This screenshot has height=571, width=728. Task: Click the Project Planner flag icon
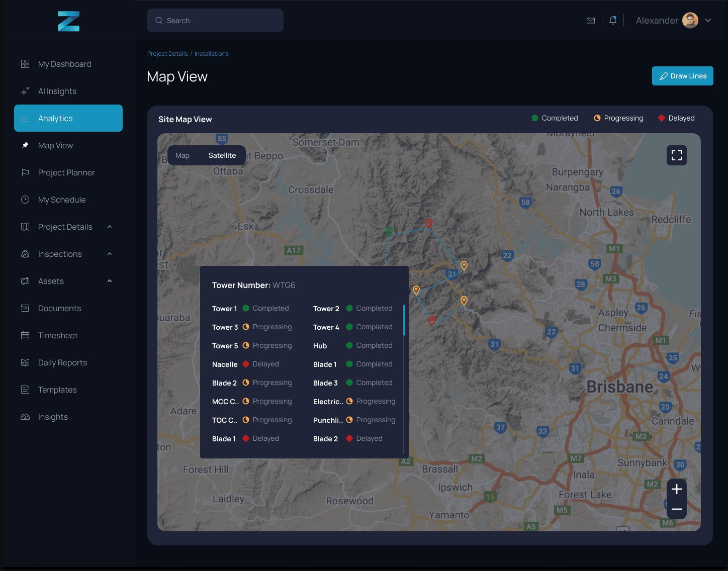(25, 172)
